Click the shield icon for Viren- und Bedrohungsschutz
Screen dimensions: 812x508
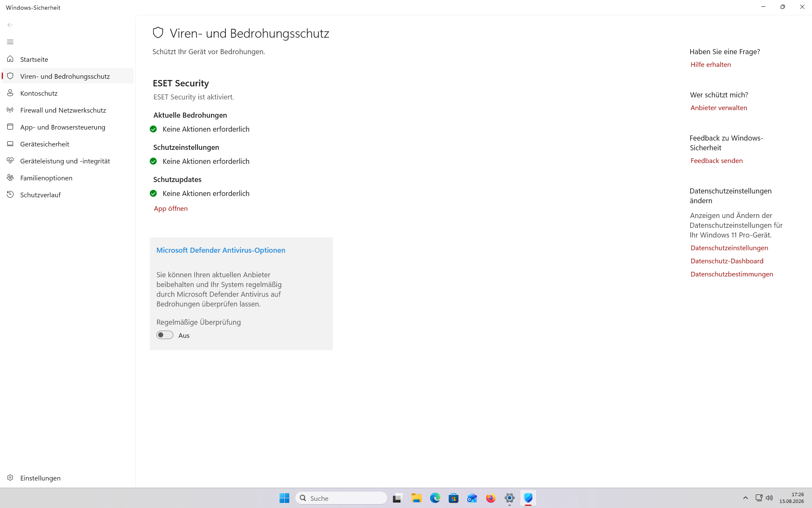[x=10, y=76]
